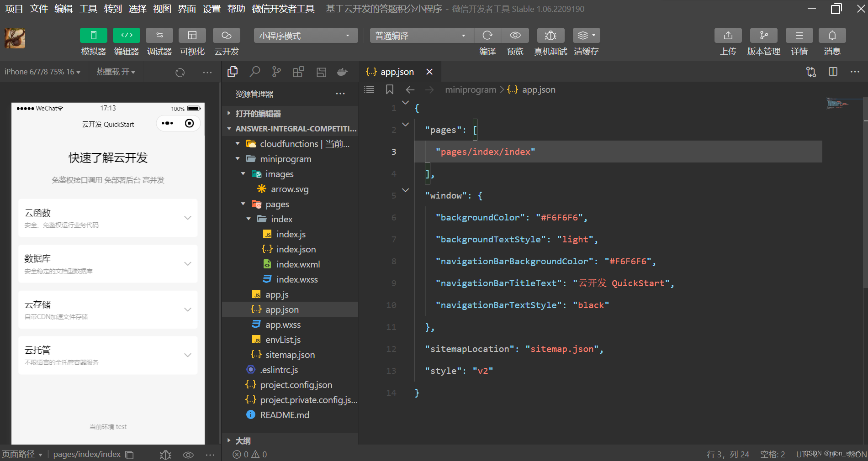This screenshot has height=461, width=868.
Task: Click the simulator capsule close circle
Action: (x=189, y=123)
